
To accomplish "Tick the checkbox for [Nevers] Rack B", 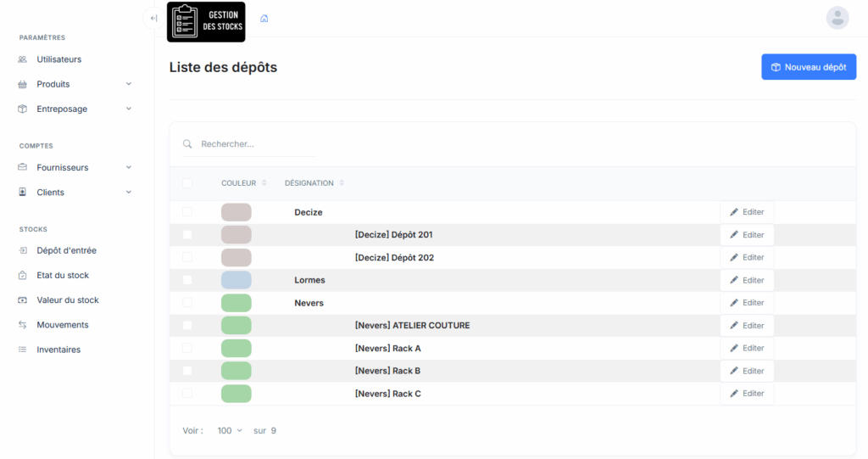I will click(x=187, y=371).
